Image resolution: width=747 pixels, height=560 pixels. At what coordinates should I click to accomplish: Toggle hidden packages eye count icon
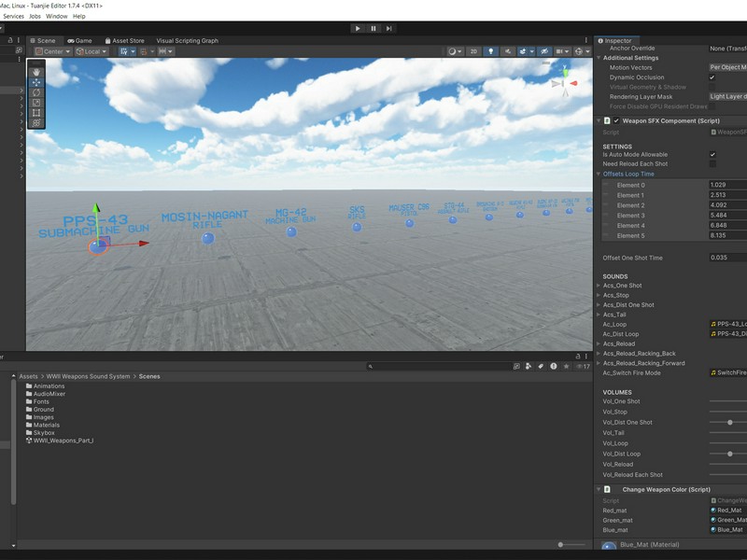pos(583,366)
